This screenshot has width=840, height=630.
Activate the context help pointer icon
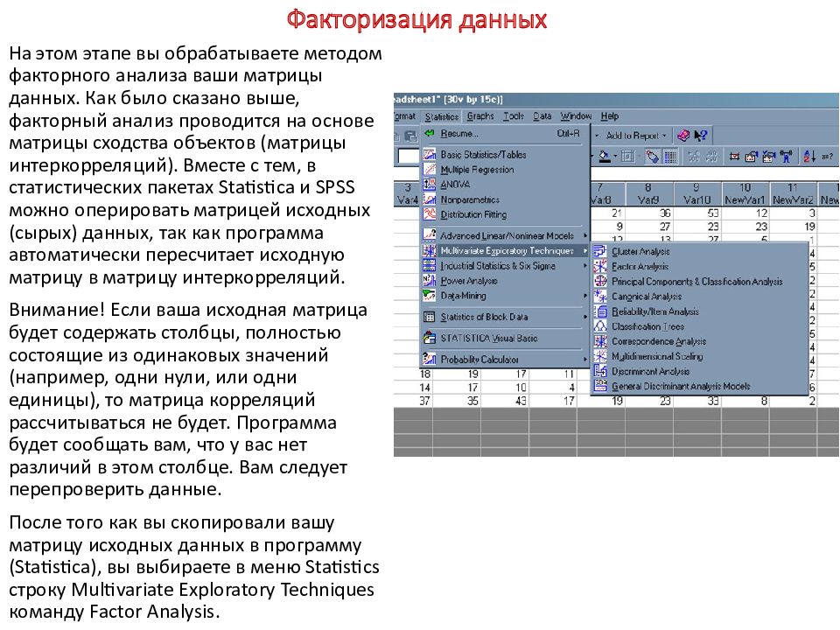click(x=701, y=136)
